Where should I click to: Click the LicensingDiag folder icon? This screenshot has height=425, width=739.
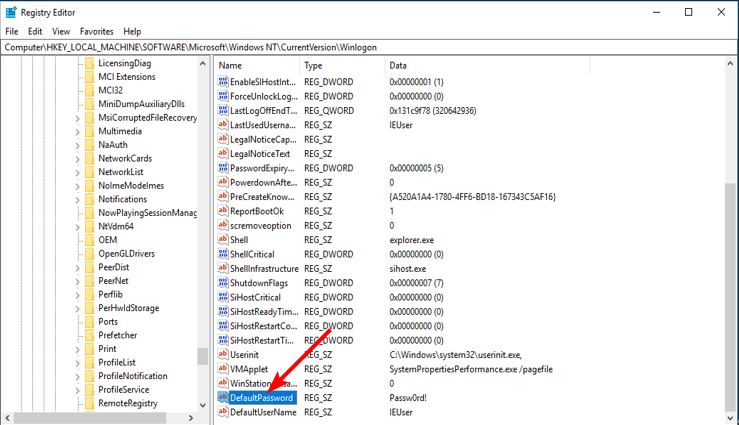coord(90,63)
